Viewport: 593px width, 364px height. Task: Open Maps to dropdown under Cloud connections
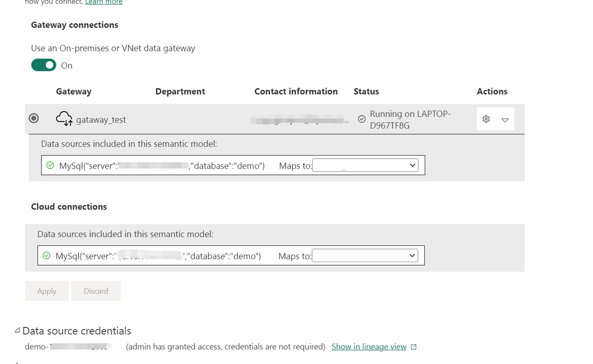click(365, 256)
